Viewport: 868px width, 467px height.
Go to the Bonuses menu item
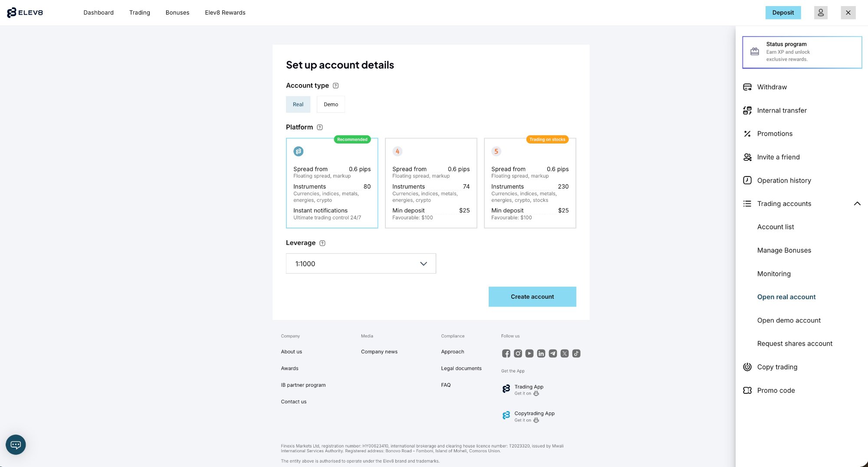coord(177,13)
